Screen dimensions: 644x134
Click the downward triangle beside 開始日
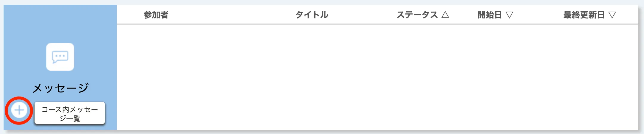coord(509,15)
